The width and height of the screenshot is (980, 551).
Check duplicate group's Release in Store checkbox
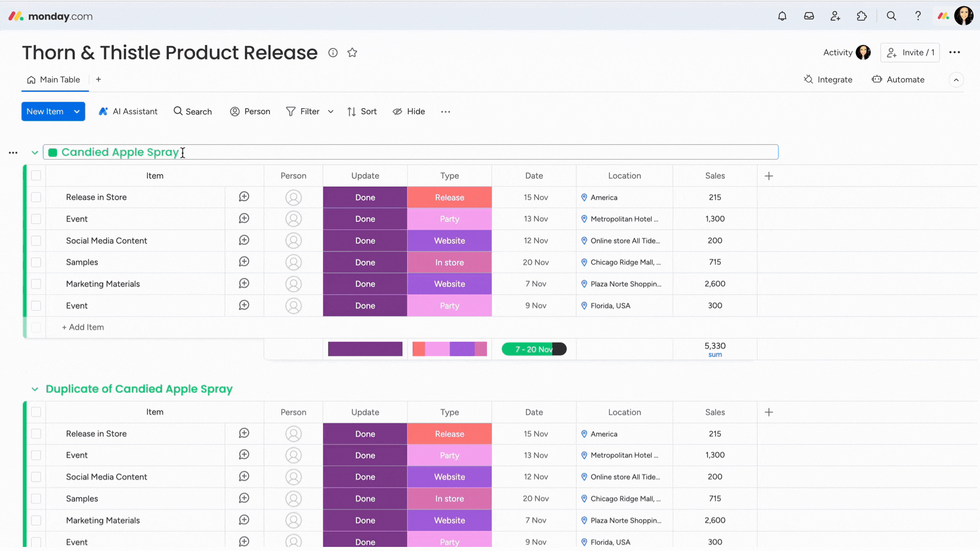[36, 434]
